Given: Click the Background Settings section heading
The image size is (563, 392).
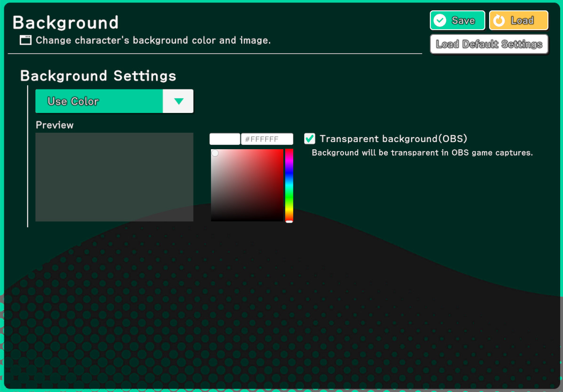Looking at the screenshot, I should (x=98, y=76).
